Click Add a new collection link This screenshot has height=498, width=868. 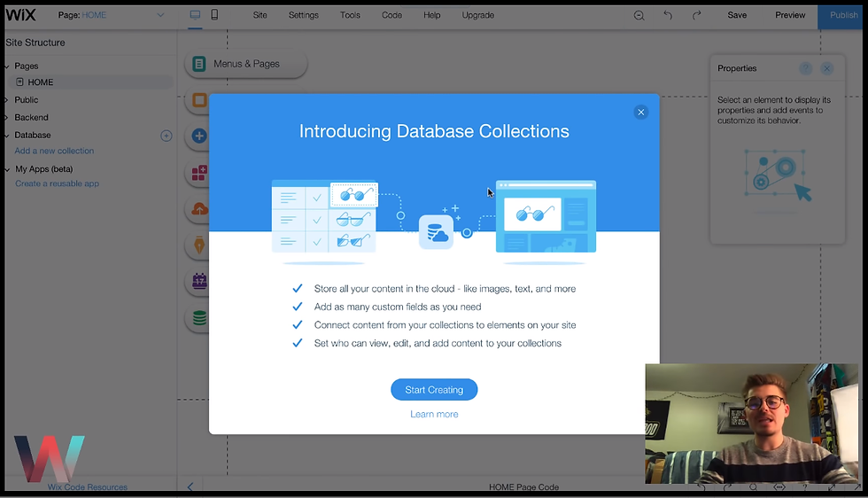pyautogui.click(x=54, y=151)
